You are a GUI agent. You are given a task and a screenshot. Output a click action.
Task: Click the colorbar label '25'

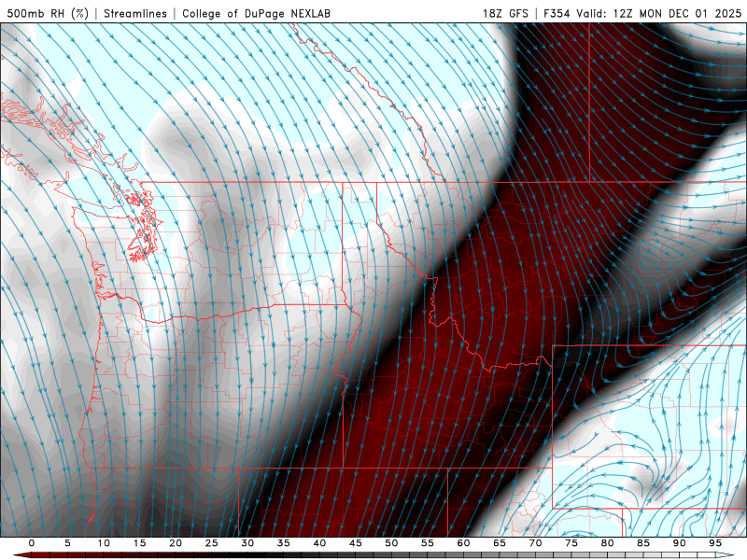212,543
